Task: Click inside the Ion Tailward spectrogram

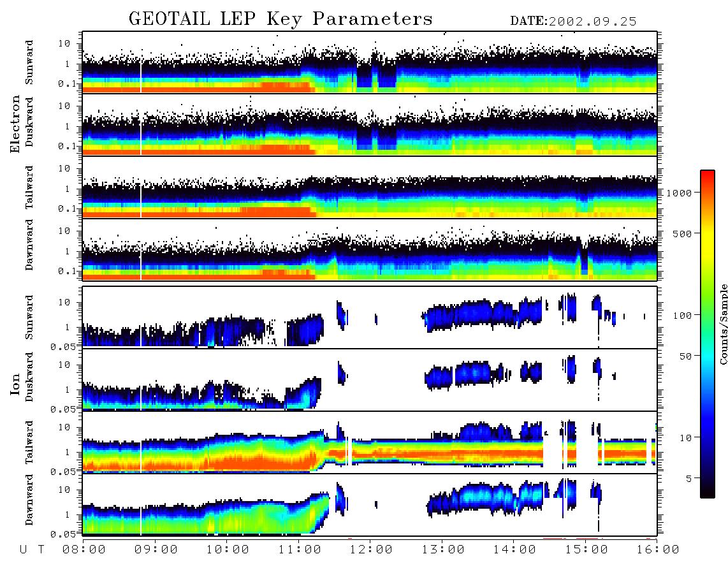Action: (370, 442)
